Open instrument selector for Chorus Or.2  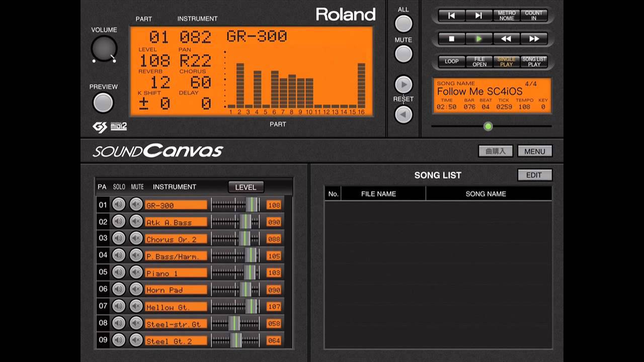(x=176, y=239)
